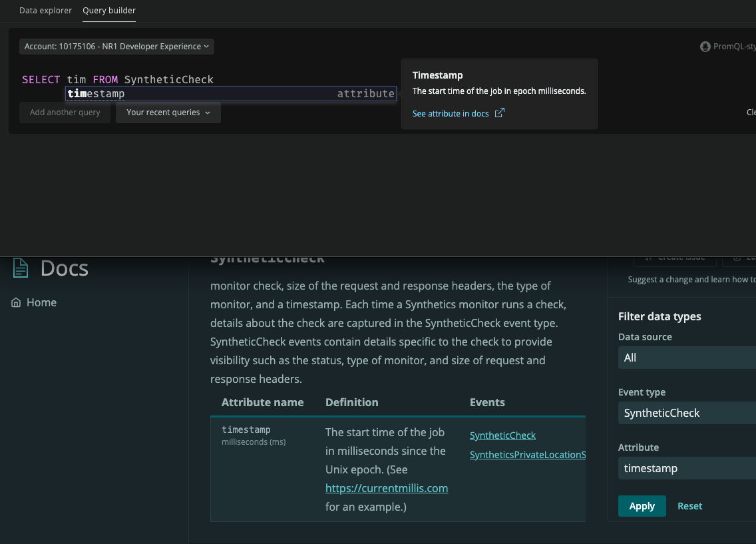Select the Query builder tab
This screenshot has width=756, height=544.
[109, 10]
